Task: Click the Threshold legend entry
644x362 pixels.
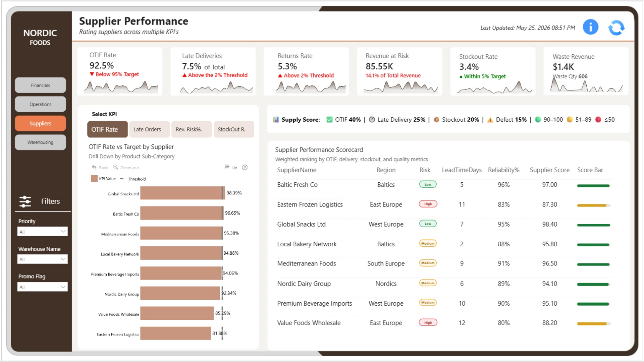Action: point(133,179)
